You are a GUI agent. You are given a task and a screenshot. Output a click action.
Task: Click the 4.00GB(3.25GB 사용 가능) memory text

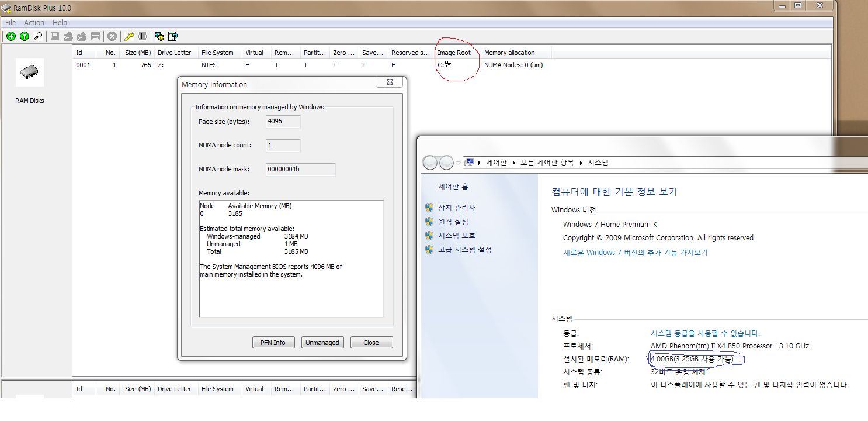tap(692, 359)
